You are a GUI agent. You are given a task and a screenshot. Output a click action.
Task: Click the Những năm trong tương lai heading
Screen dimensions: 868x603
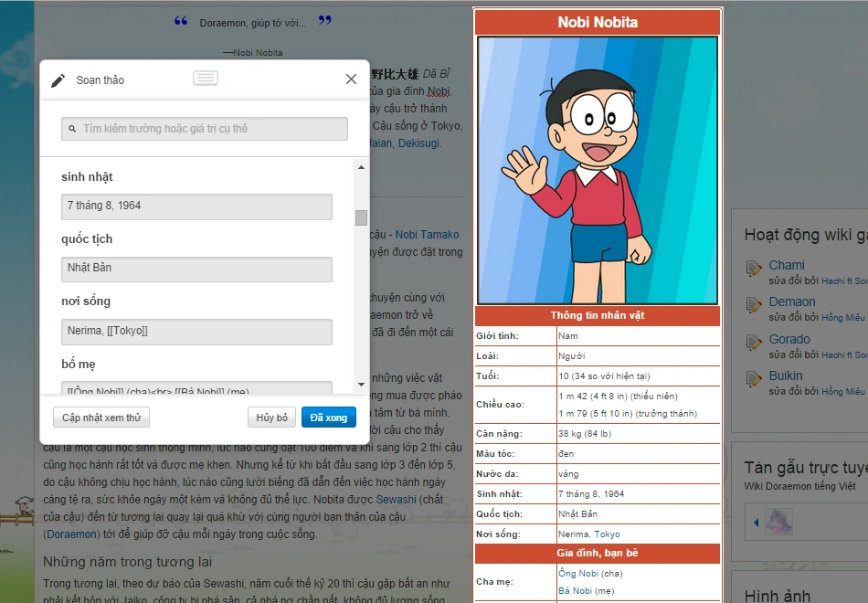click(128, 562)
